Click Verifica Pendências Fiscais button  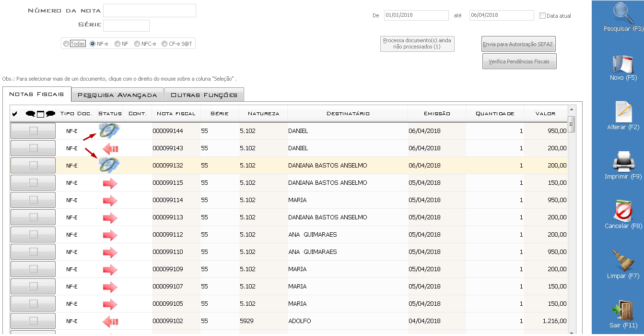tap(519, 61)
